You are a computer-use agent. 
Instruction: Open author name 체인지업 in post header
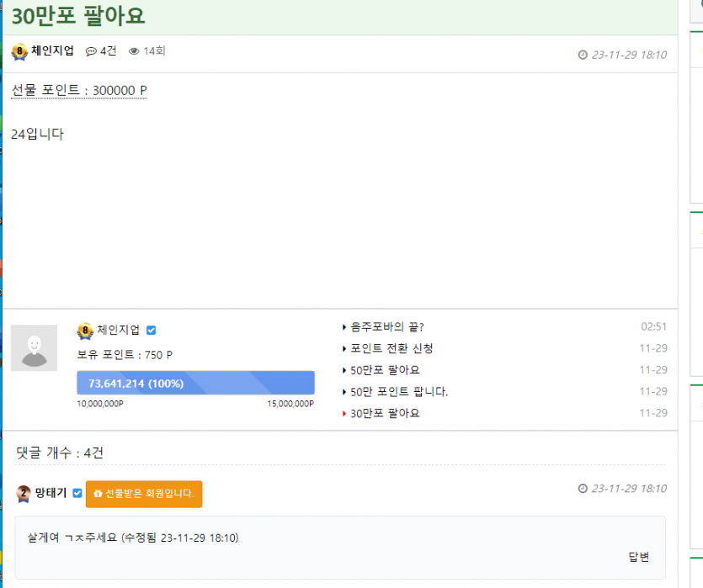52,50
